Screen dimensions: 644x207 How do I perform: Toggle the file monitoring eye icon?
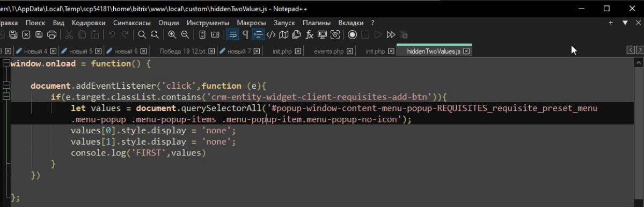[x=335, y=35]
